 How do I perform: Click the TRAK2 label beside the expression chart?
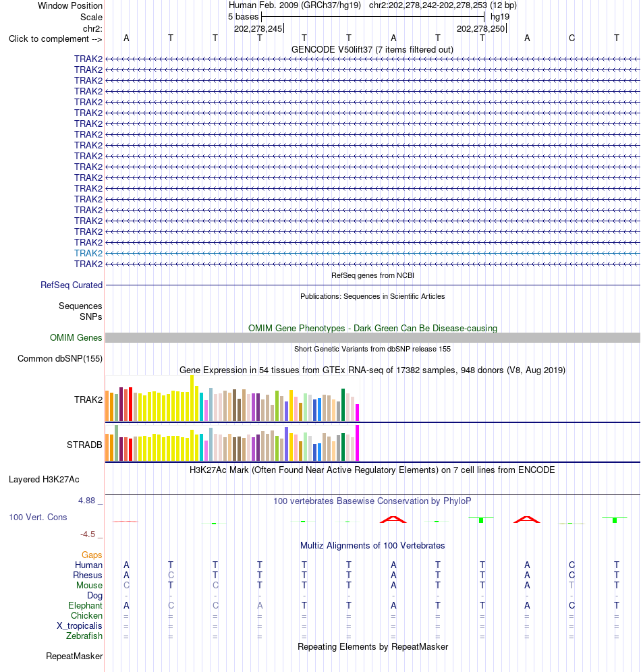click(88, 400)
